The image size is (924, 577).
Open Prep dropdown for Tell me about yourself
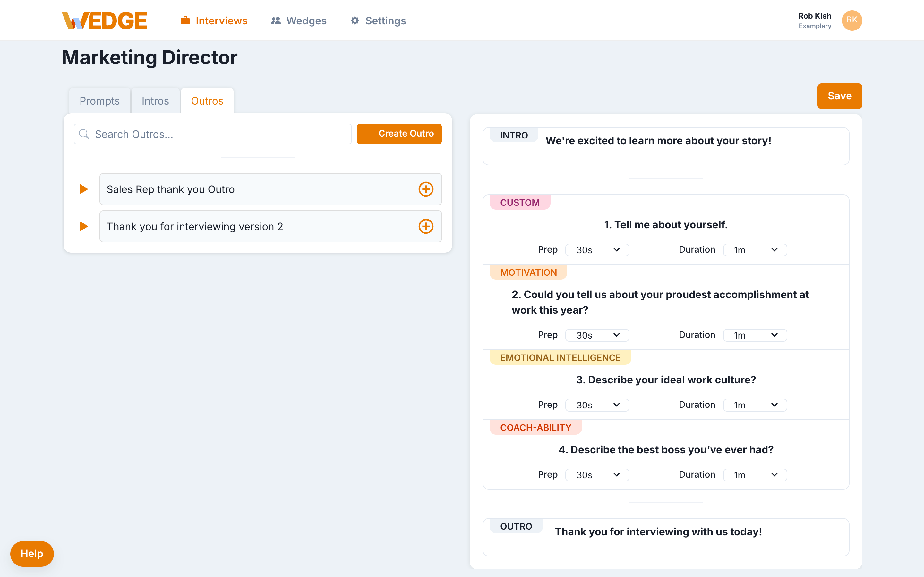coord(597,250)
